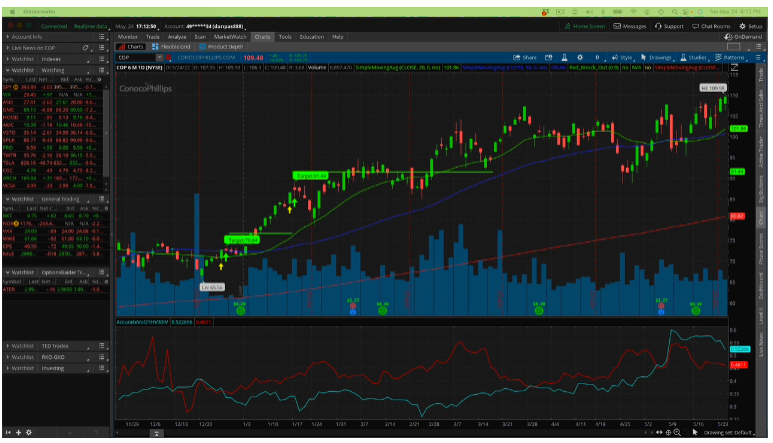
Task: Click the Target 91.44 chart label
Action: tap(310, 175)
